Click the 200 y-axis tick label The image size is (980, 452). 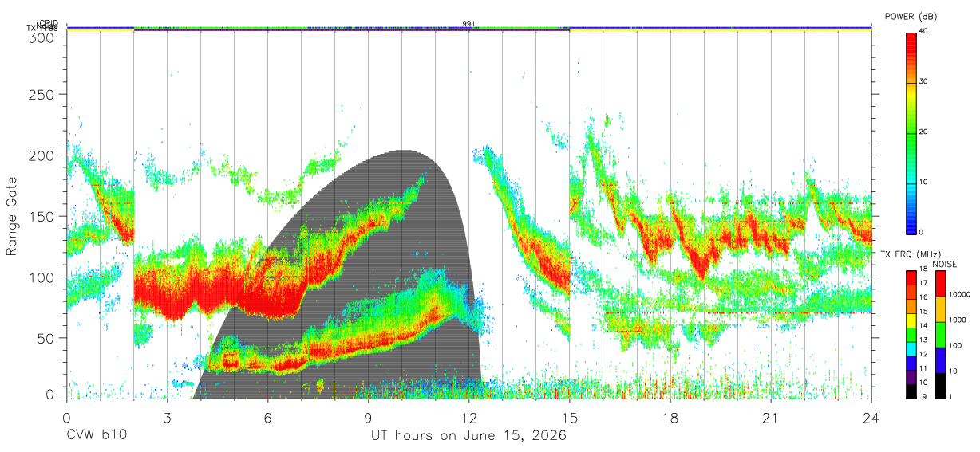(42, 155)
